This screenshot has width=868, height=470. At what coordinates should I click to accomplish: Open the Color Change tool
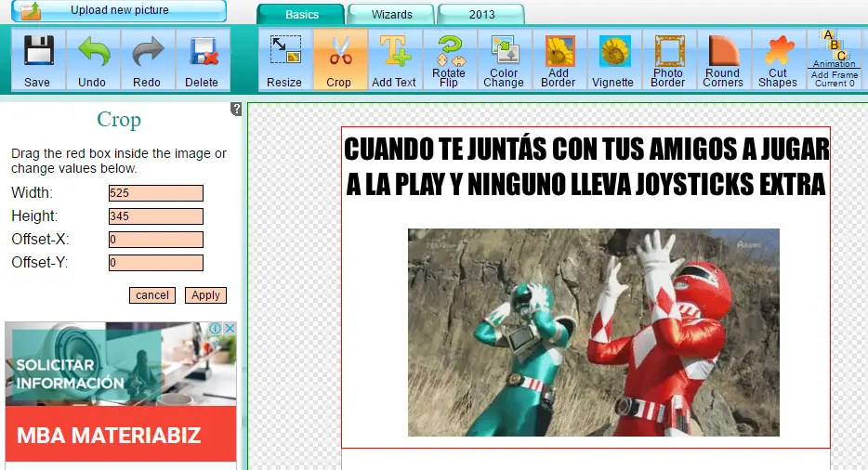tap(505, 59)
